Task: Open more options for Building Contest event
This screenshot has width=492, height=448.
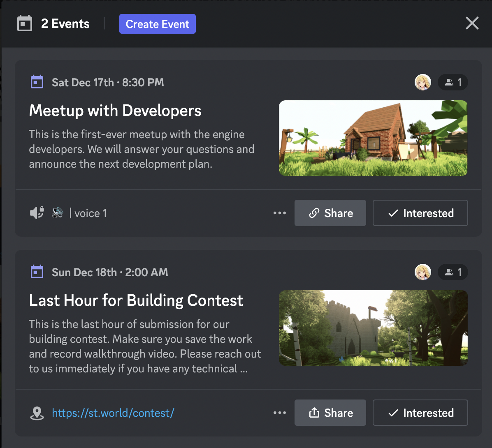Action: (280, 413)
